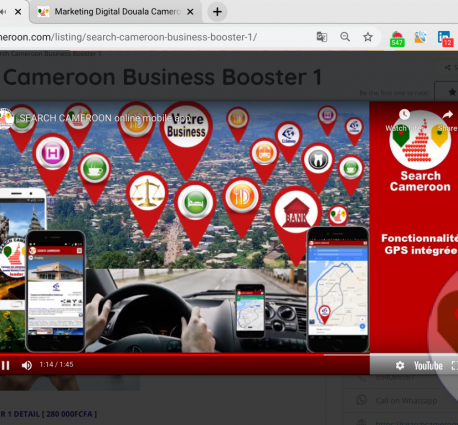Pause the YouTube video
The height and width of the screenshot is (425, 458).
tap(5, 366)
